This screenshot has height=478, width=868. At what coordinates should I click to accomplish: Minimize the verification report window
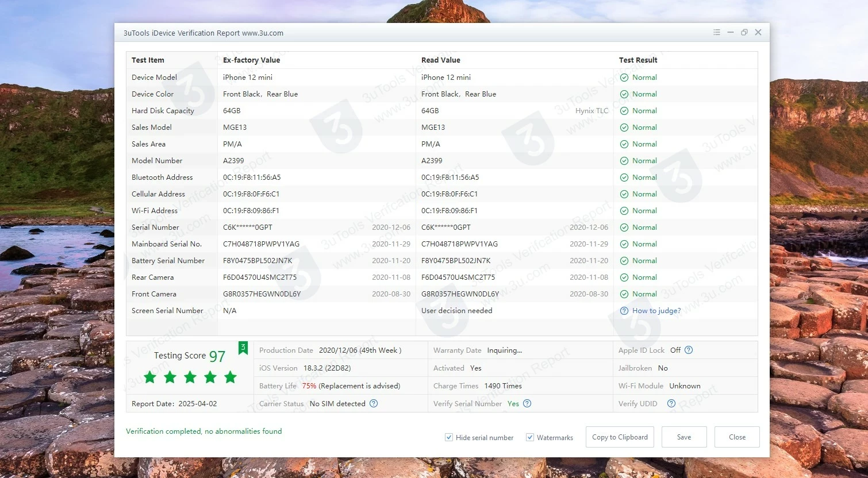[730, 33]
